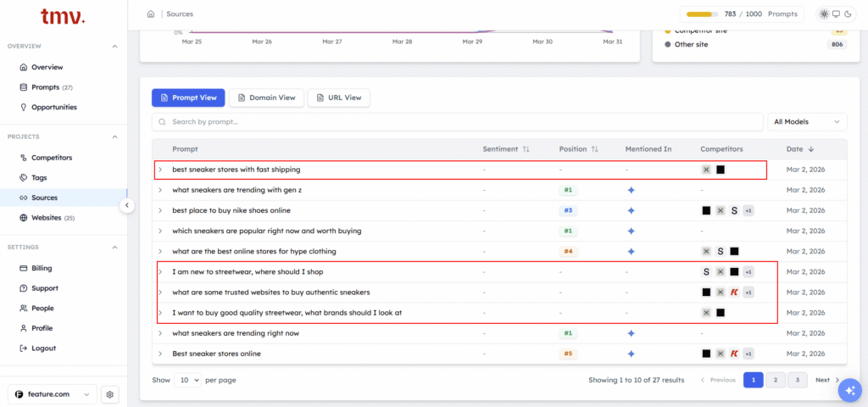Click current page 1 button
The height and width of the screenshot is (407, 868).
point(754,380)
